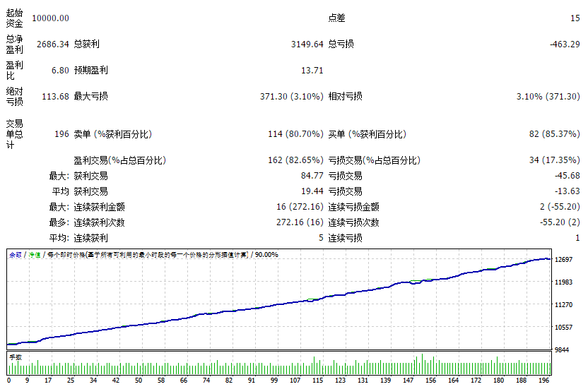Image resolution: width=588 pixels, height=389 pixels.
Task: Select average consecutive losses value 1
Action: 577,238
